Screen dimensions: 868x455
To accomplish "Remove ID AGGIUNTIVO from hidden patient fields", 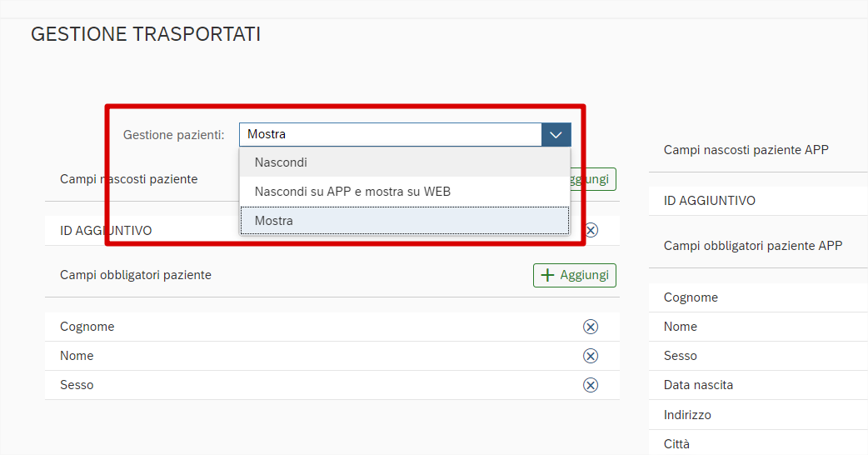I will tap(591, 230).
